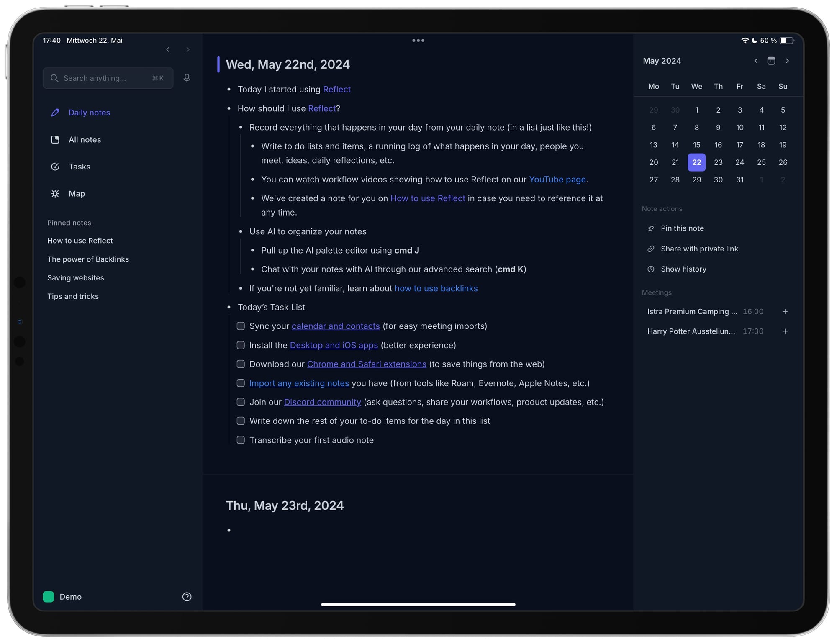Click the Today's Task List bullet text
Viewport: 837px width, 644px height.
tap(271, 307)
